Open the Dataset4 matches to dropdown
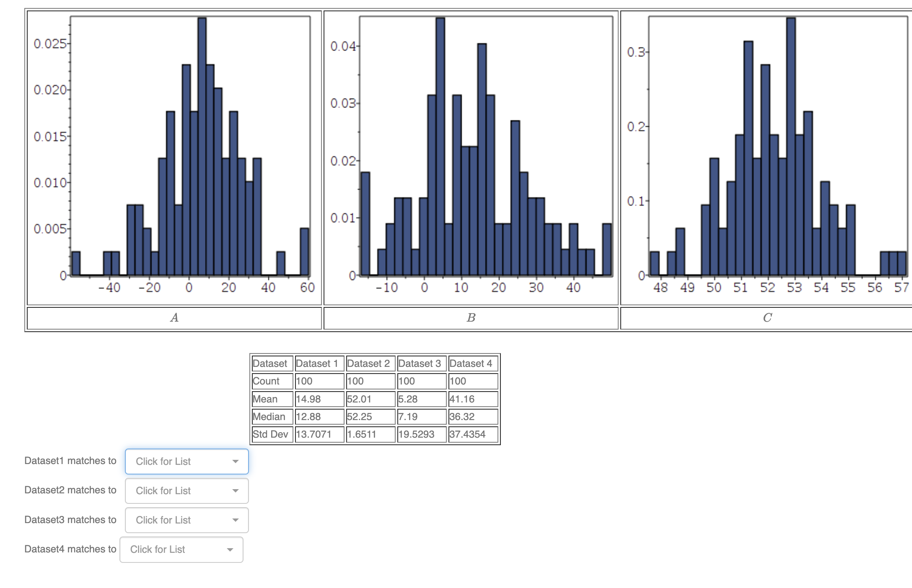Image resolution: width=912 pixels, height=588 pixels. (x=181, y=549)
